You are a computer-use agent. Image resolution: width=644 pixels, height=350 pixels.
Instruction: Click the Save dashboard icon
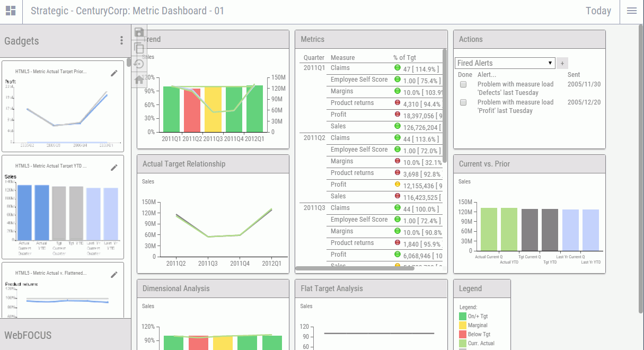pyautogui.click(x=139, y=32)
